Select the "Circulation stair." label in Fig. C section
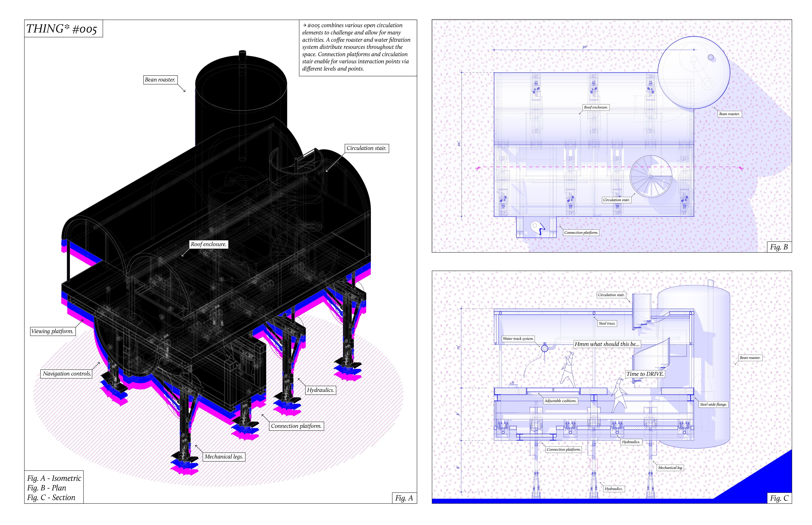Screen dimensions: 812x525 coord(611,295)
